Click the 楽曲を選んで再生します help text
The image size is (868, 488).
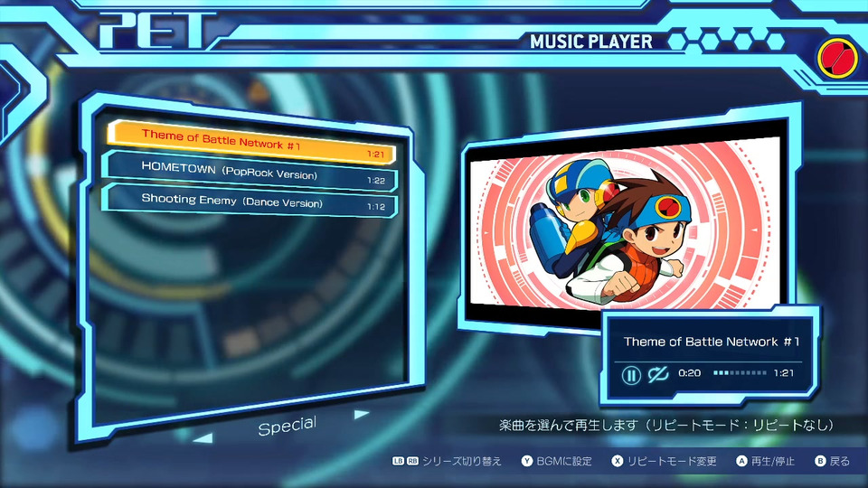click(666, 425)
